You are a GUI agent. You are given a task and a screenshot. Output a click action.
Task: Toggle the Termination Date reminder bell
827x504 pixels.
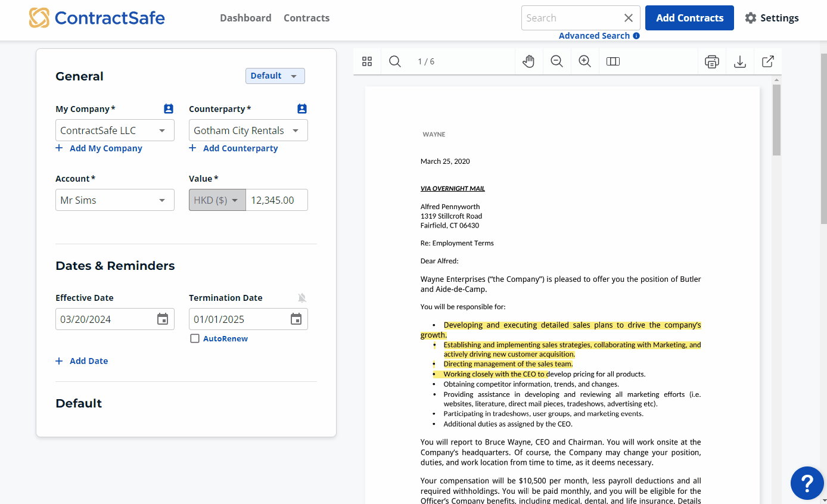302,298
